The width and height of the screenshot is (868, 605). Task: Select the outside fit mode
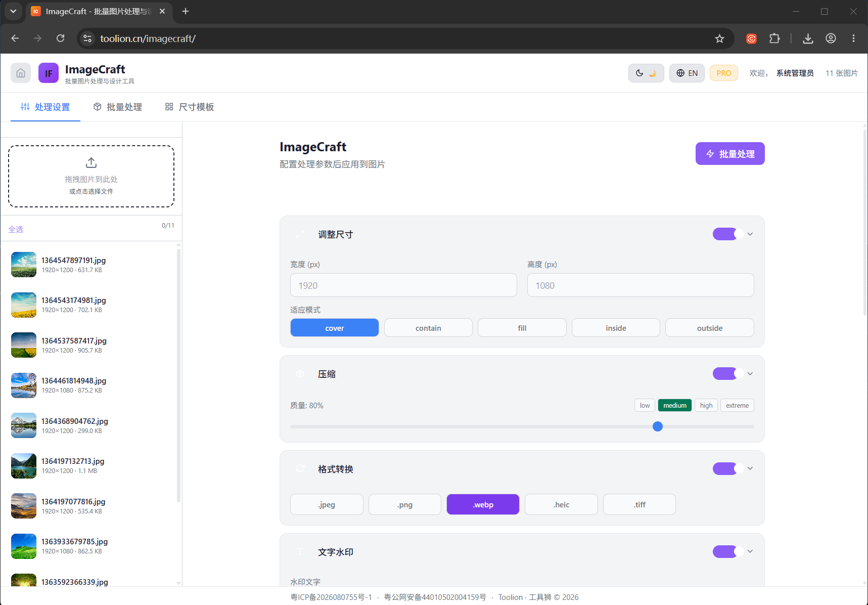[710, 328]
